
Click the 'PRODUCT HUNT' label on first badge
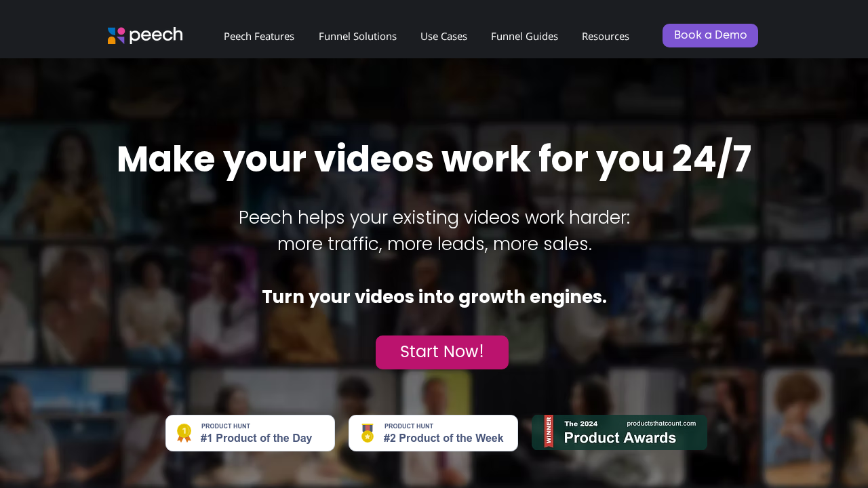(x=226, y=426)
